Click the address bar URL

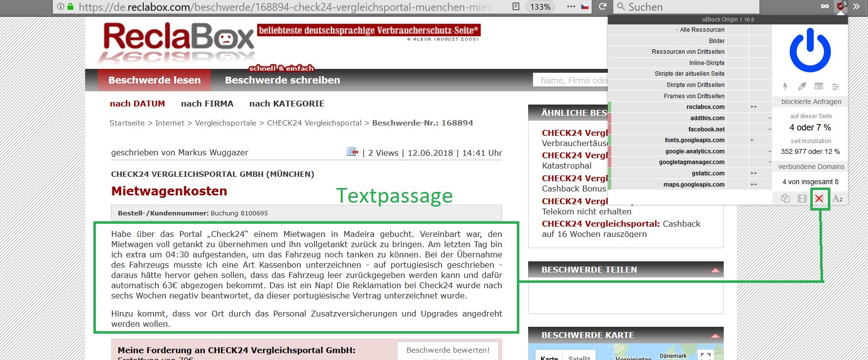pos(286,7)
